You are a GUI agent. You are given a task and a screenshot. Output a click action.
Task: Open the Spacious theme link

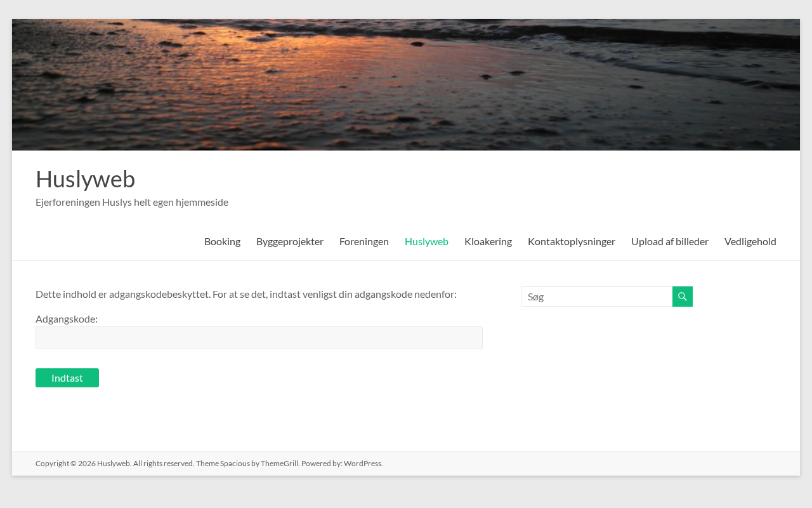pyautogui.click(x=235, y=464)
